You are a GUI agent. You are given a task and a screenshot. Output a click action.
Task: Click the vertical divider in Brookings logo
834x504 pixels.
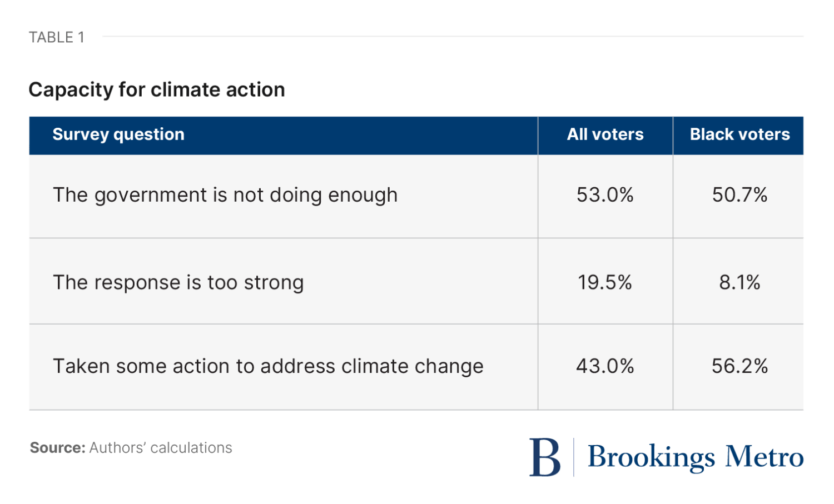pos(574,457)
